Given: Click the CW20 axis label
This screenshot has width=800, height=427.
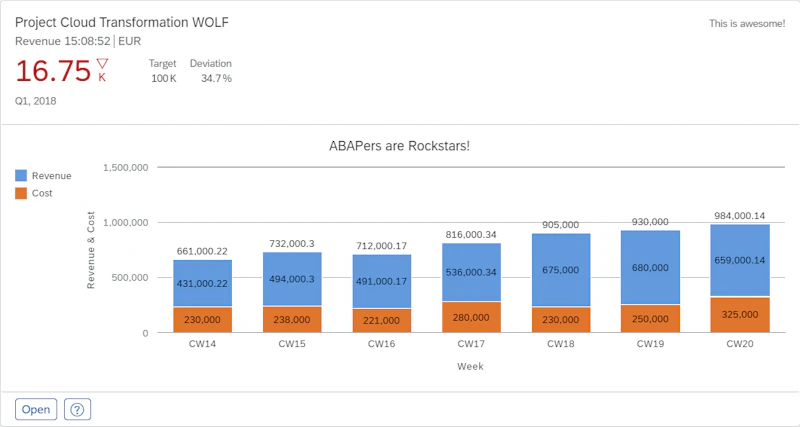Looking at the screenshot, I should 740,344.
